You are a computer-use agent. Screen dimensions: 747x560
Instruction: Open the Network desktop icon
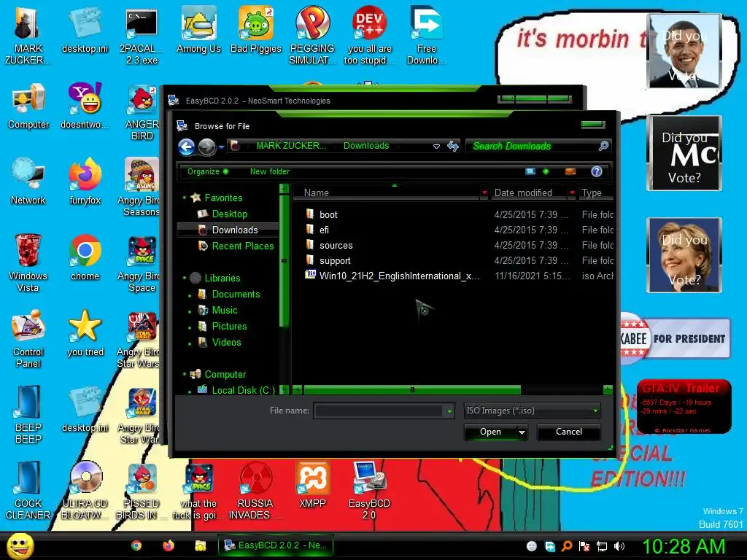pos(28,182)
